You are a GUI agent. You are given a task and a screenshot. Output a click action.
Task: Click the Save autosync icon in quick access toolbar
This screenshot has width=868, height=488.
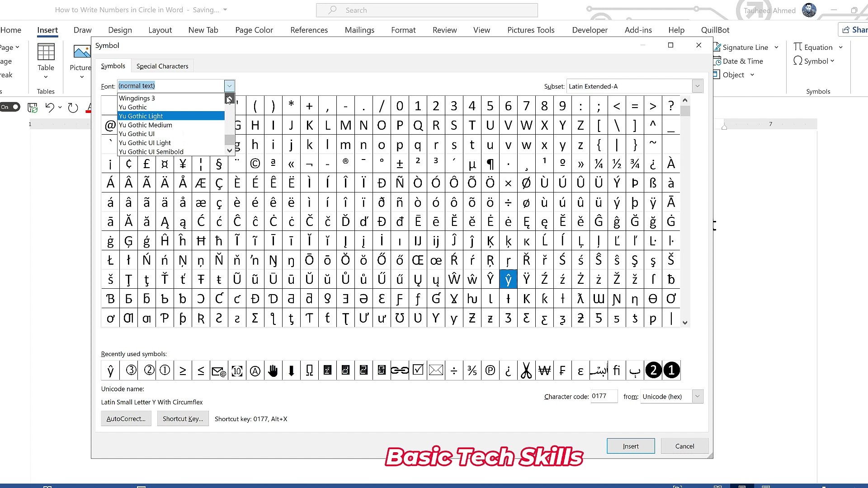click(33, 108)
